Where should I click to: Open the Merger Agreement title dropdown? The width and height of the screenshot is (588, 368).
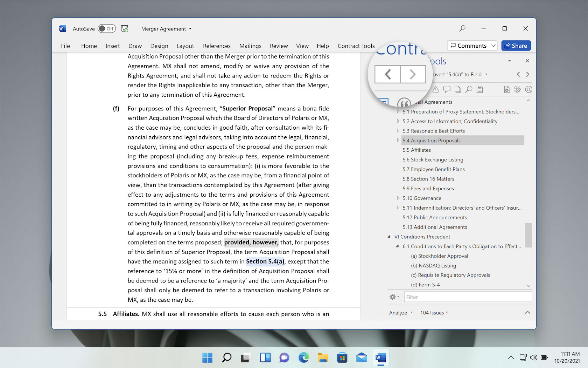coord(190,29)
